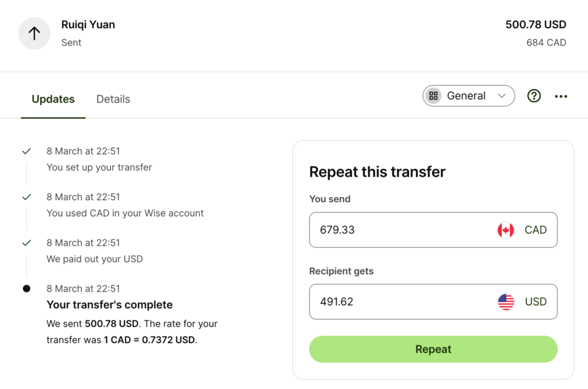Click the US flag icon
This screenshot has width=588, height=389.
point(506,301)
